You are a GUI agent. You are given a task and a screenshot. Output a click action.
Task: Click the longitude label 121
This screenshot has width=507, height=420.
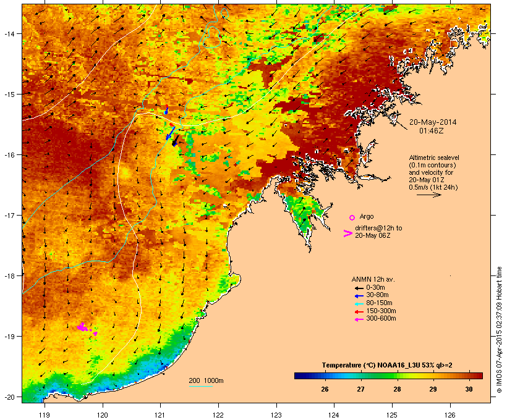tap(160, 415)
